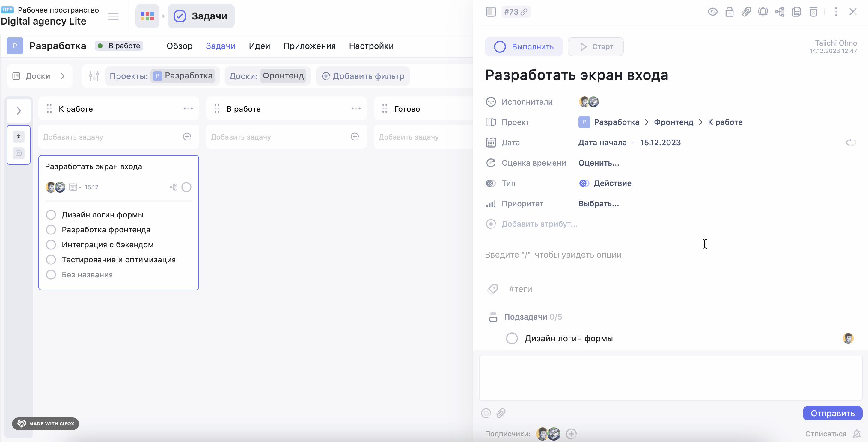Switch to the Идеи tab
This screenshot has width=868, height=442.
260,46
